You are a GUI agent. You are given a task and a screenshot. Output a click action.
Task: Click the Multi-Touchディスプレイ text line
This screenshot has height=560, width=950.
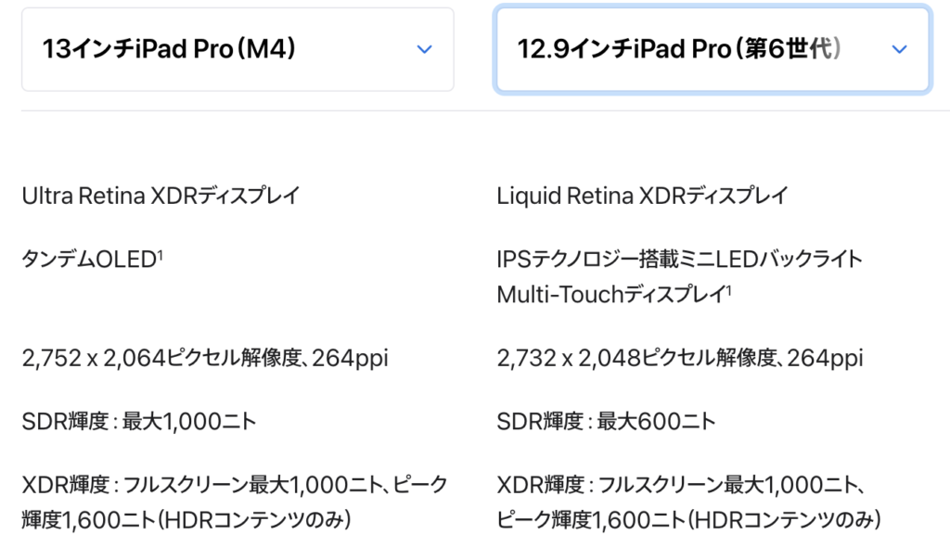tap(610, 295)
